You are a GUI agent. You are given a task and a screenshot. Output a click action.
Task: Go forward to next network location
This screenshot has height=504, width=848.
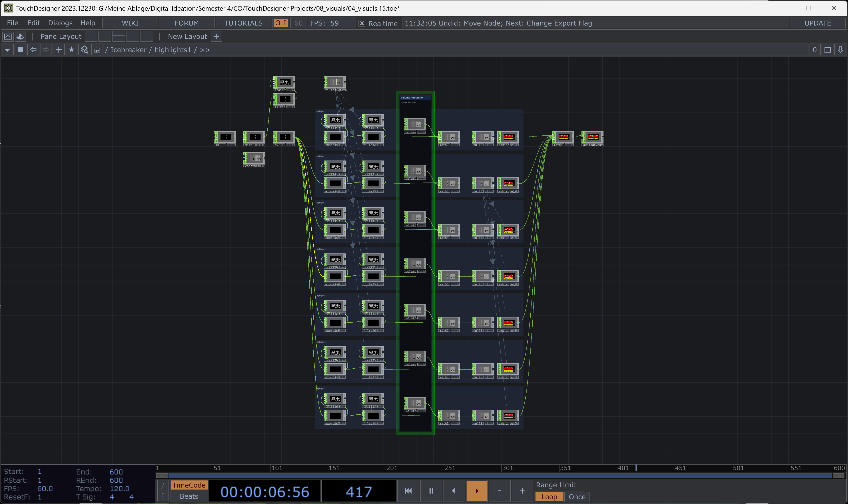pos(46,50)
